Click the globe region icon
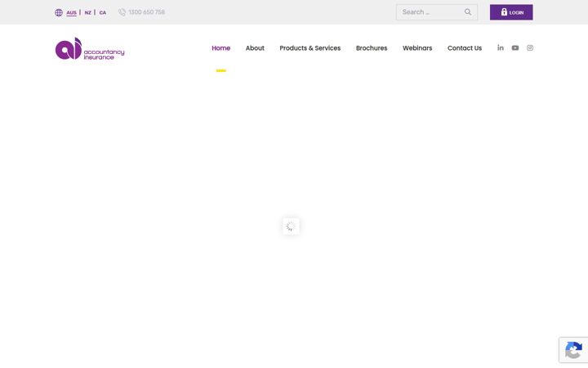The image size is (588, 368). coord(59,12)
